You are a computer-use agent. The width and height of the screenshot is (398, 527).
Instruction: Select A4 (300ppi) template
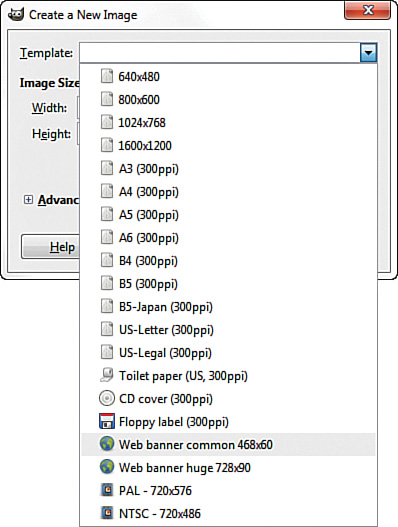[228, 192]
